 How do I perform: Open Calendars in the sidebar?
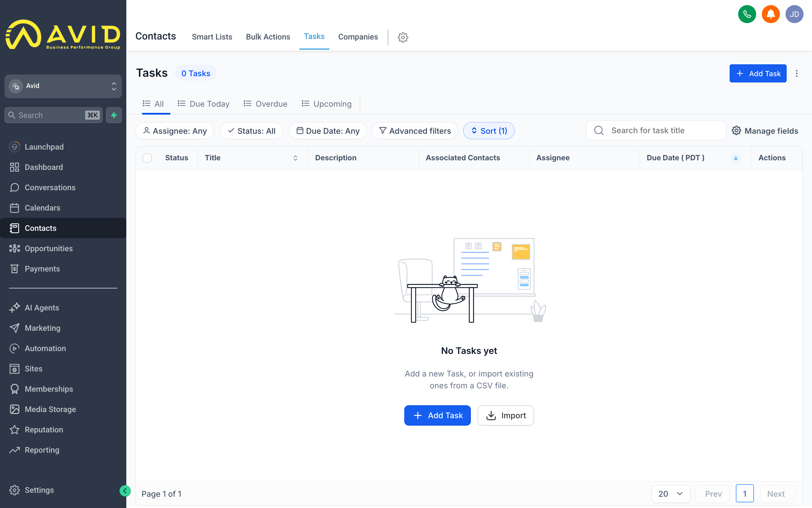63,208
